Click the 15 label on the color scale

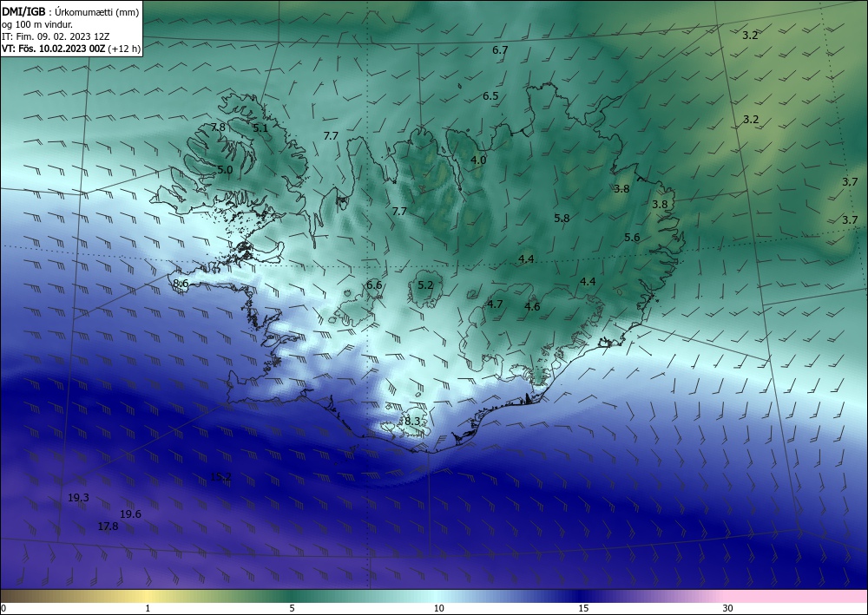click(x=583, y=608)
